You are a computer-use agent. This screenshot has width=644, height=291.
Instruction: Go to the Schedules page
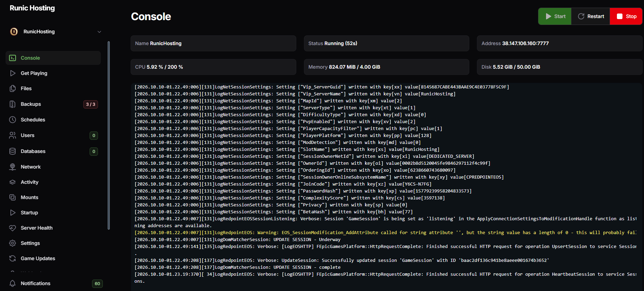pos(53,120)
